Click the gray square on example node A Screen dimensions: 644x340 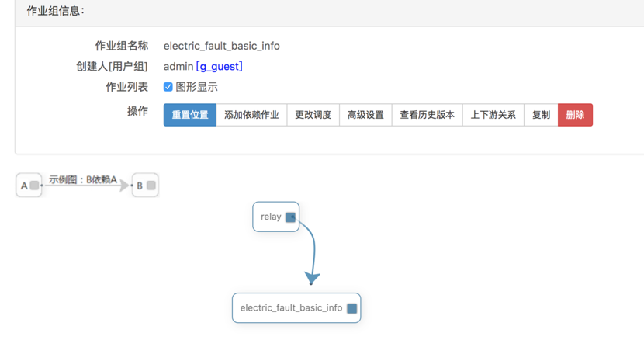pos(34,186)
